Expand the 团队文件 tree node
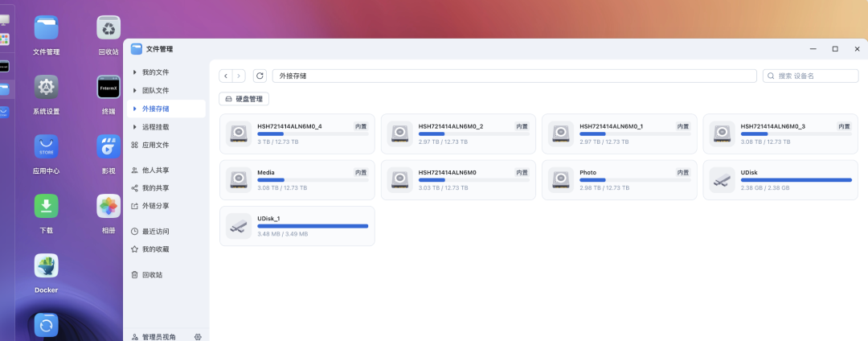This screenshot has height=341, width=868. point(134,90)
